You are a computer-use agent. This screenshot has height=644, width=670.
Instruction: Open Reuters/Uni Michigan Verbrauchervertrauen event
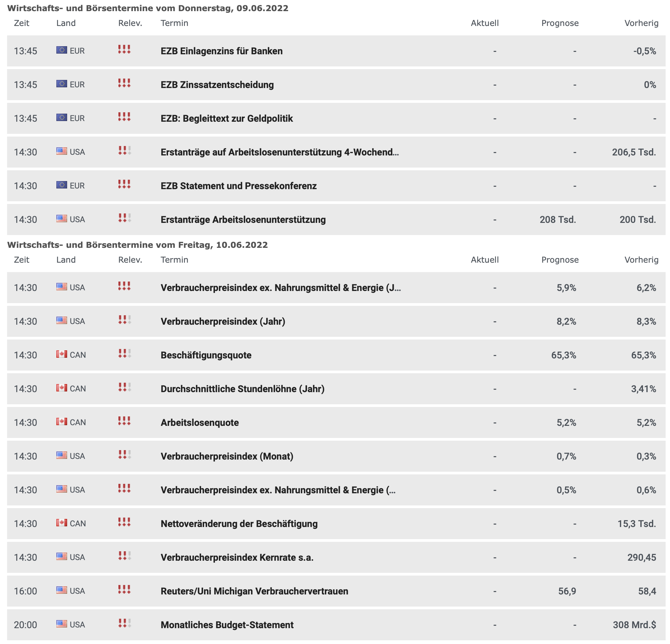tap(254, 591)
